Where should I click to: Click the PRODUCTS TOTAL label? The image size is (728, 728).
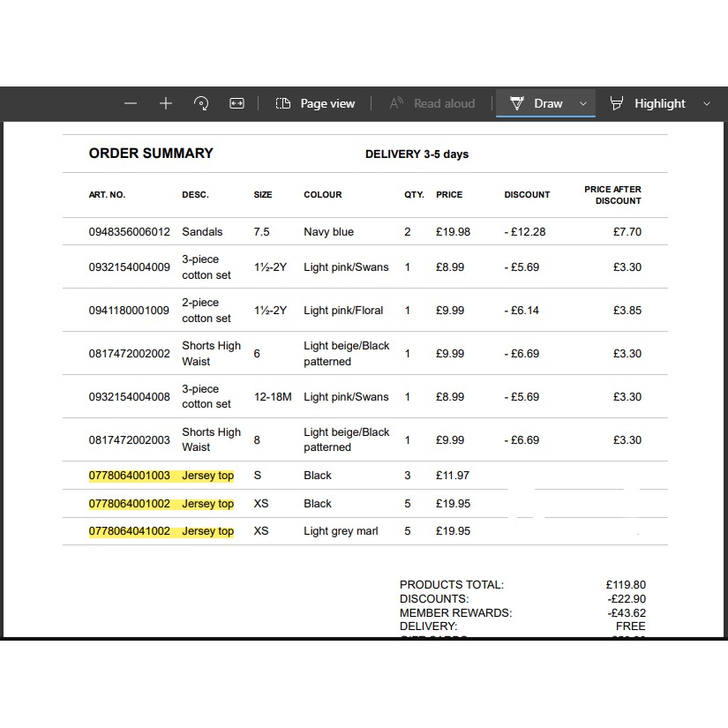[451, 584]
